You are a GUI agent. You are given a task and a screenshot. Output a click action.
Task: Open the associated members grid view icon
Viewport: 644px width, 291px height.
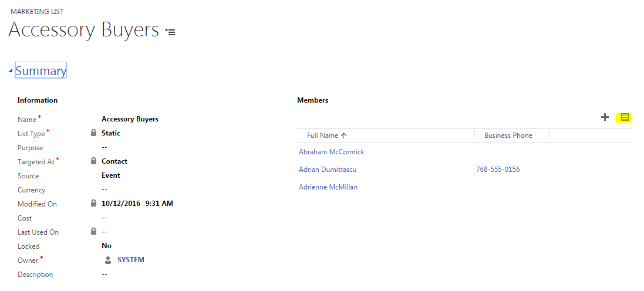[x=625, y=118]
